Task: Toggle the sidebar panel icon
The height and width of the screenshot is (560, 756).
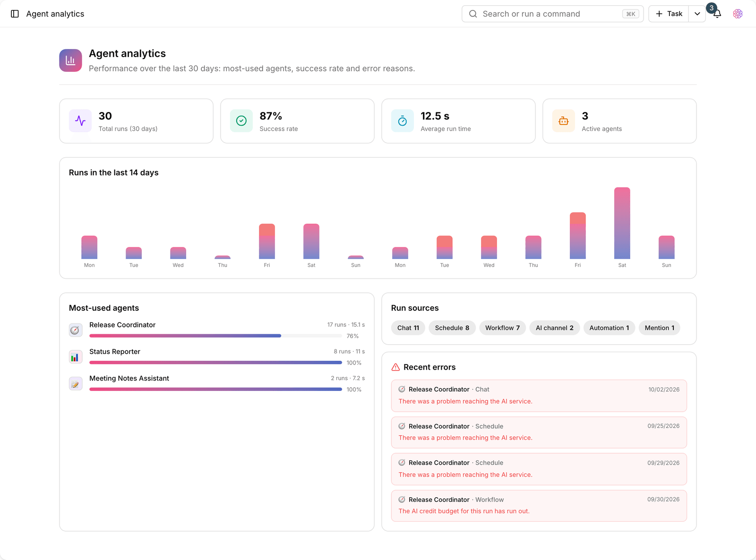Action: [15, 14]
